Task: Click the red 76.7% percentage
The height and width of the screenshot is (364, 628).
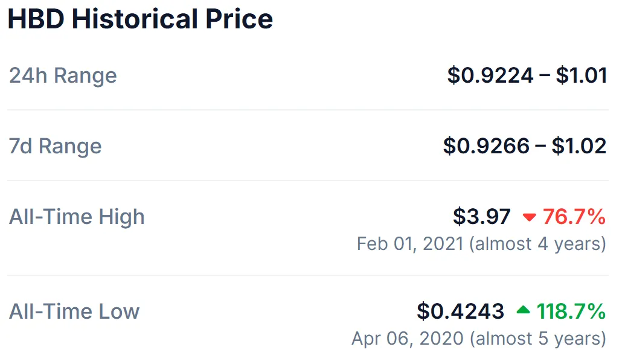Action: (x=574, y=217)
